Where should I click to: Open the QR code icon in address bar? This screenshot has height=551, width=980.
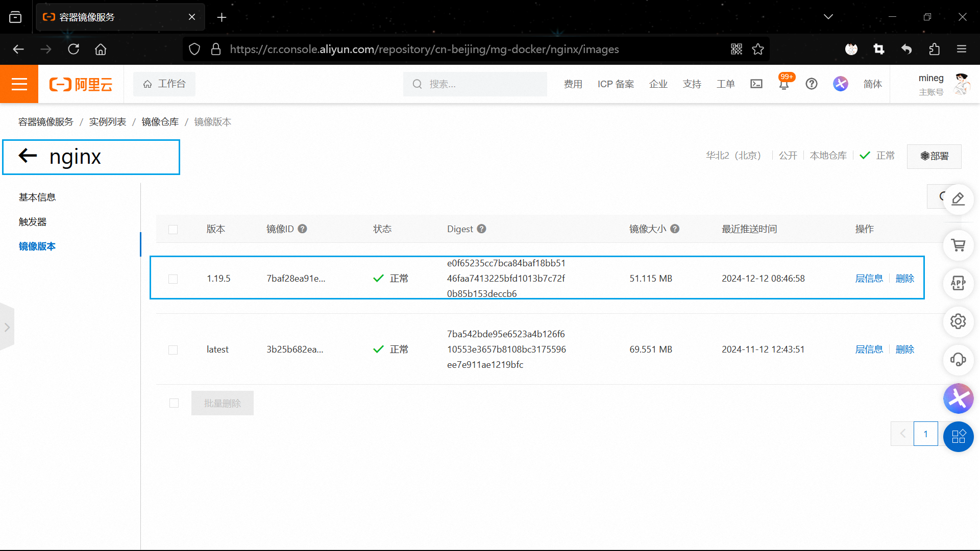tap(736, 49)
